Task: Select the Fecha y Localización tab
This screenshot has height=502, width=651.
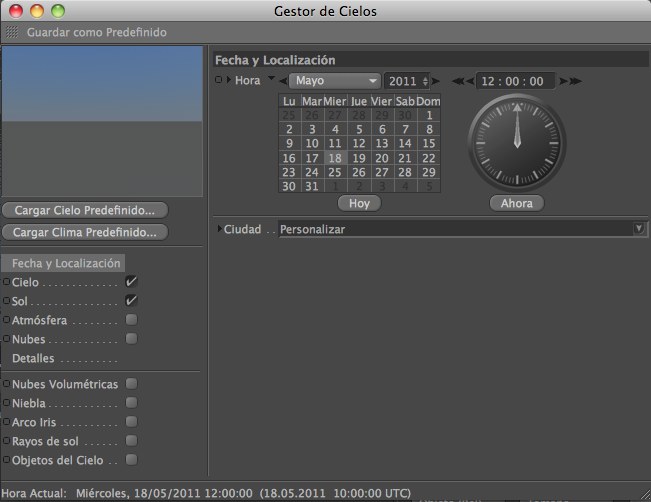Action: [x=65, y=263]
